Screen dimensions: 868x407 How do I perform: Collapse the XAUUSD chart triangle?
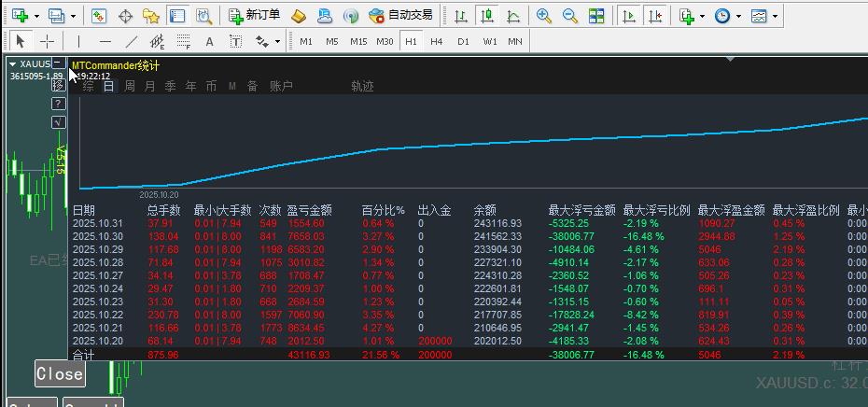(13, 64)
